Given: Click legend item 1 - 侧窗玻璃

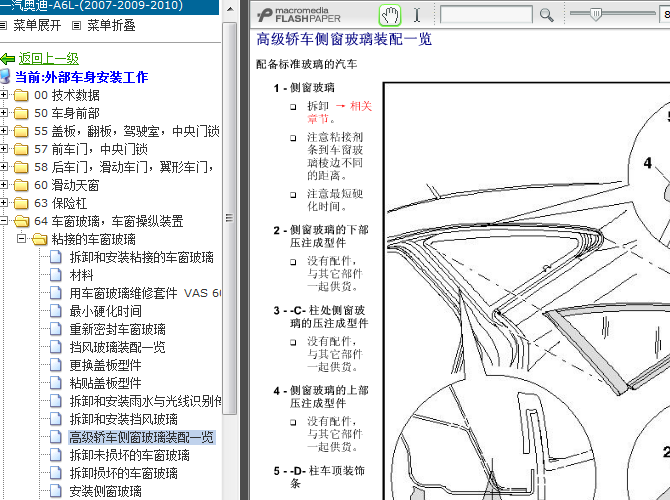Looking at the screenshot, I should coord(304,88).
